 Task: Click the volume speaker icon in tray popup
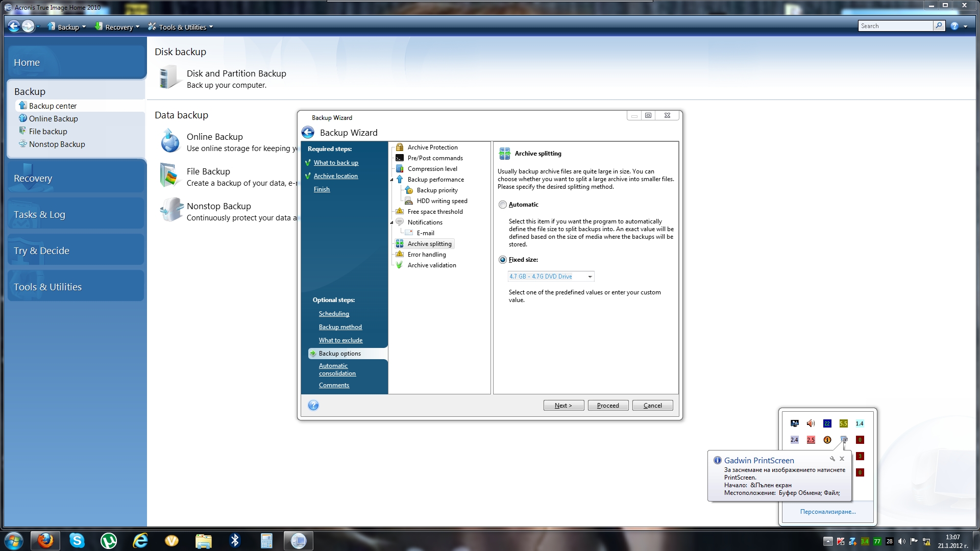pyautogui.click(x=811, y=423)
